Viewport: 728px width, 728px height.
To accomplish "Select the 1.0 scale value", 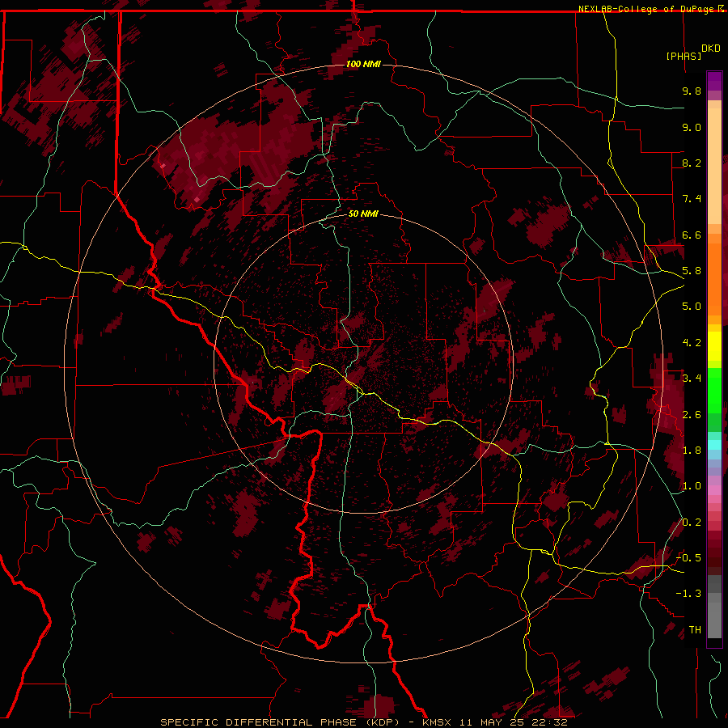I will tap(692, 486).
